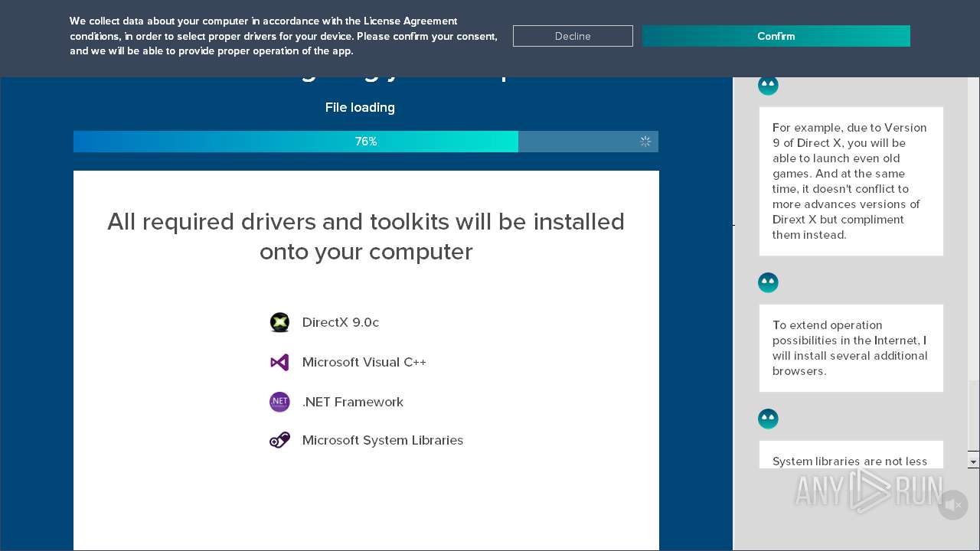
Task: Click the chat scrollbar down arrow
Action: 973,462
